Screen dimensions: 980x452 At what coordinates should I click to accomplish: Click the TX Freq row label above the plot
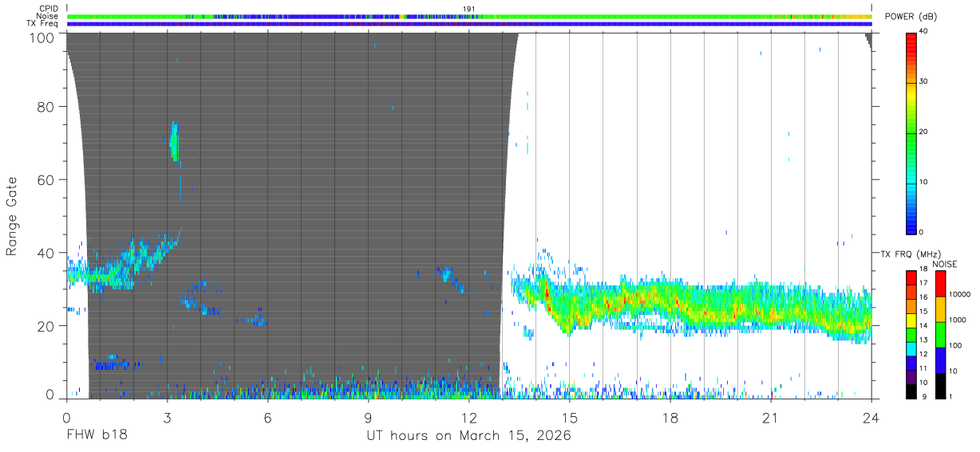click(x=42, y=24)
